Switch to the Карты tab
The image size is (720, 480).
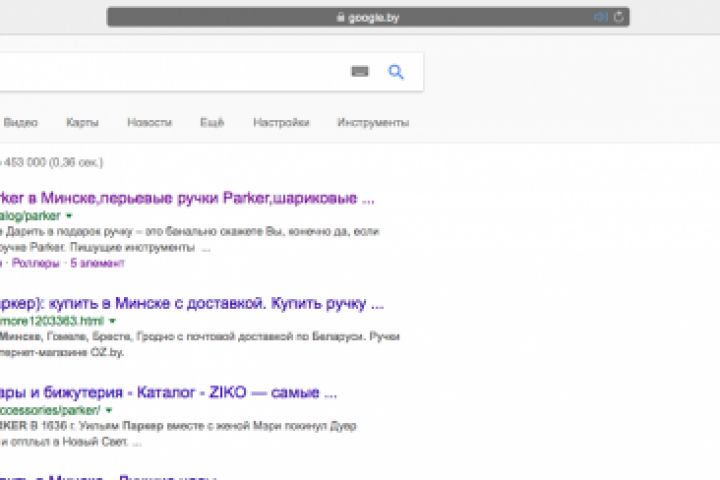click(x=82, y=123)
